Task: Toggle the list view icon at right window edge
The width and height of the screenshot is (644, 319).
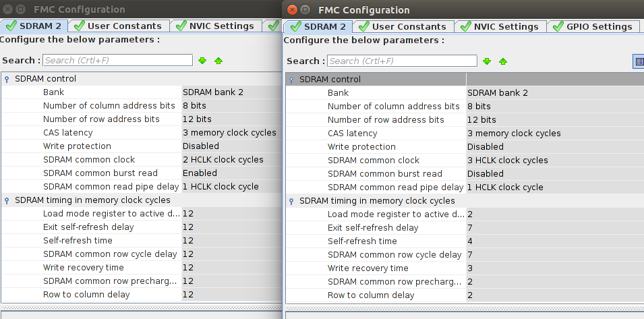Action: [x=639, y=61]
